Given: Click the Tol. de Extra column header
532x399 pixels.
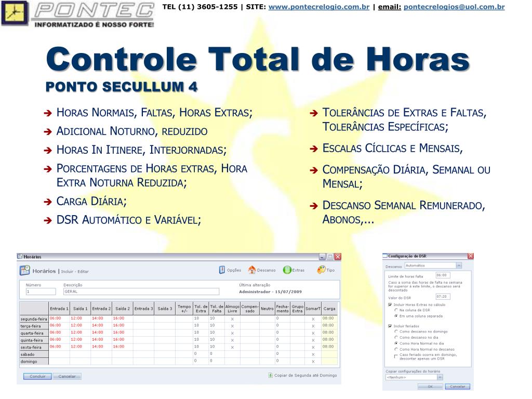Looking at the screenshot, I should pyautogui.click(x=201, y=309).
